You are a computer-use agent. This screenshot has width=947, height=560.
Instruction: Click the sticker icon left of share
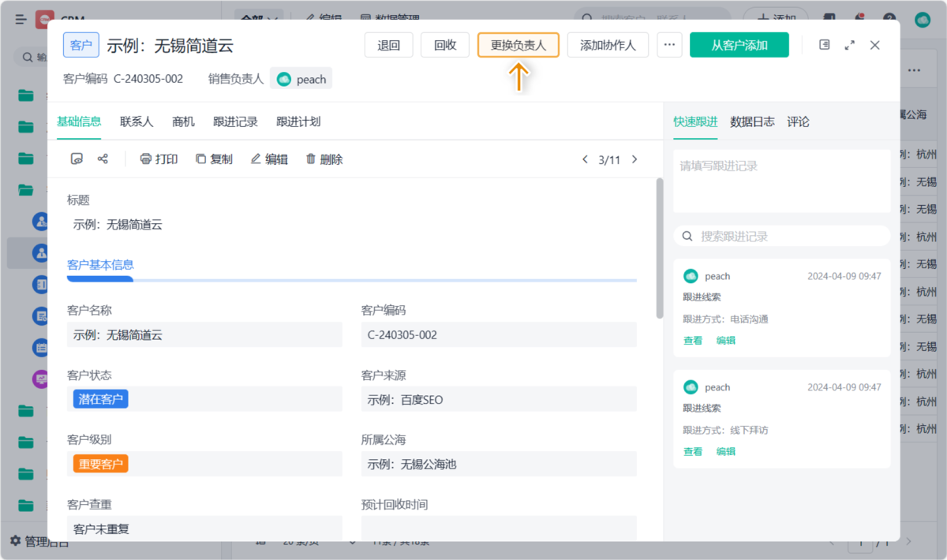pos(77,159)
